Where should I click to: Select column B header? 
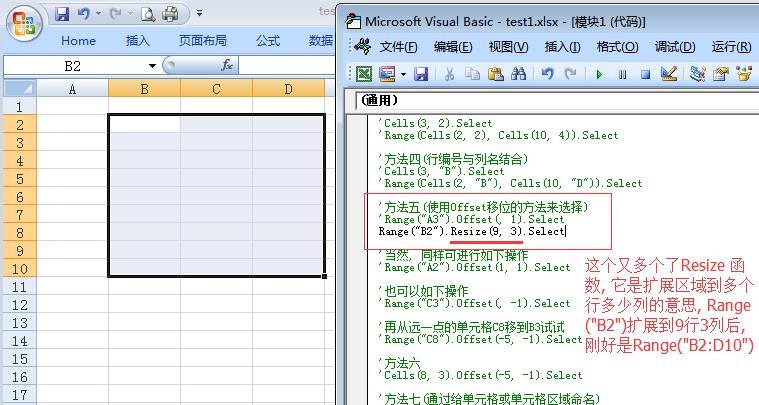point(144,89)
